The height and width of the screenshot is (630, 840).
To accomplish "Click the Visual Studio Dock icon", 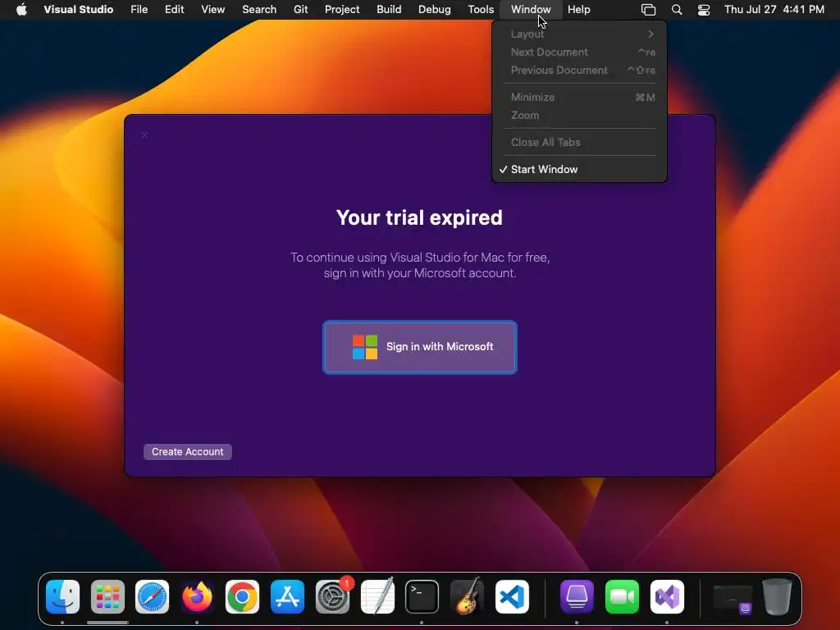I will 667,596.
